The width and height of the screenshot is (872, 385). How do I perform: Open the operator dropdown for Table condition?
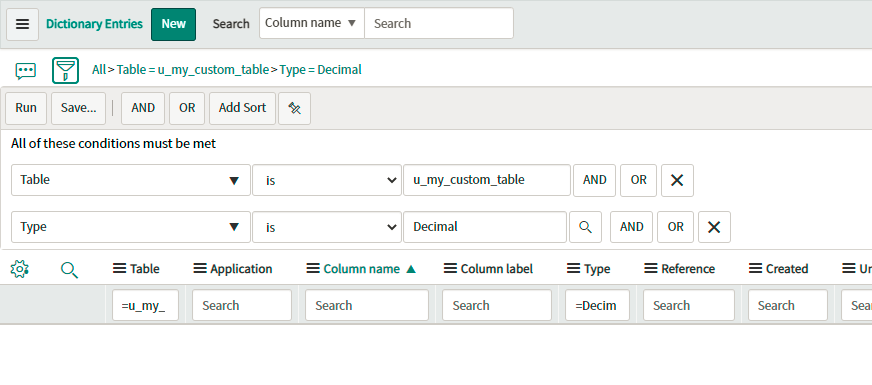[x=327, y=180]
